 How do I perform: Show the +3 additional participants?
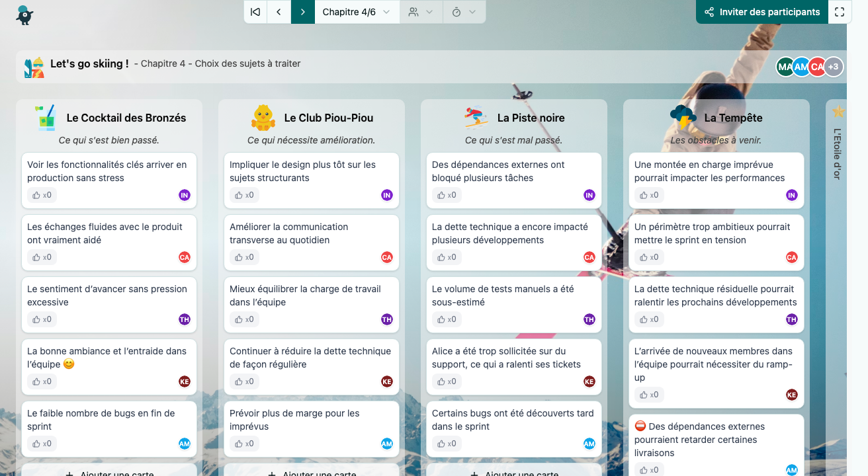click(834, 67)
